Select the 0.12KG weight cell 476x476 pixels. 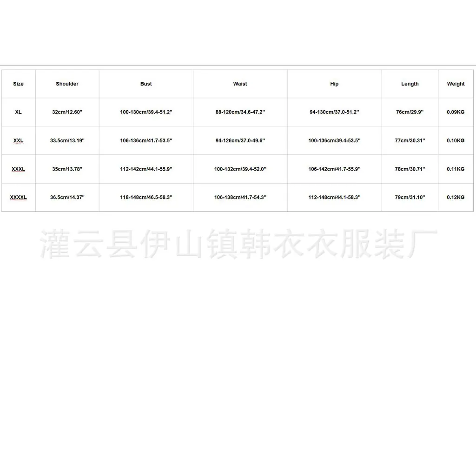coord(456,197)
